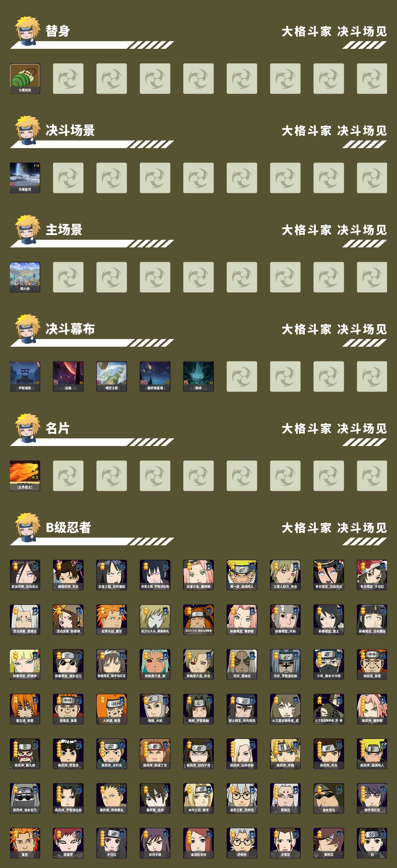Pick the 第一尾_漩涡鸣人 ninja portrait

[x=242, y=575]
